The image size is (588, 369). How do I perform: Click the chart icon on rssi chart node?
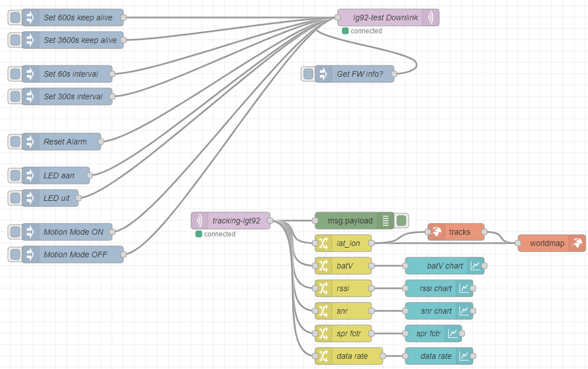pyautogui.click(x=464, y=288)
